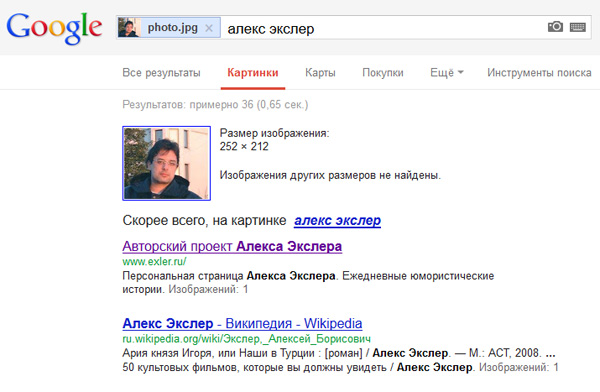
Task: Go to the Покупки tab
Action: point(383,73)
